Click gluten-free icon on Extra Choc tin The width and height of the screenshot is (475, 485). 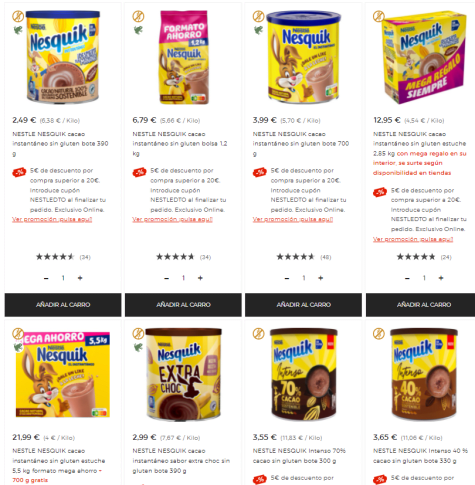[138, 333]
